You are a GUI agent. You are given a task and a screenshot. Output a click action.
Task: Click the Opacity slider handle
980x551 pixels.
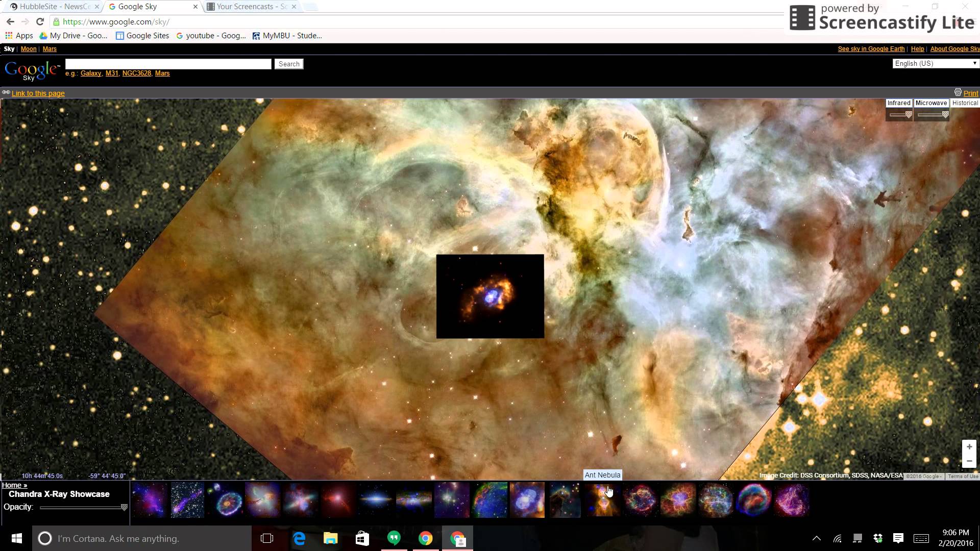(x=124, y=507)
